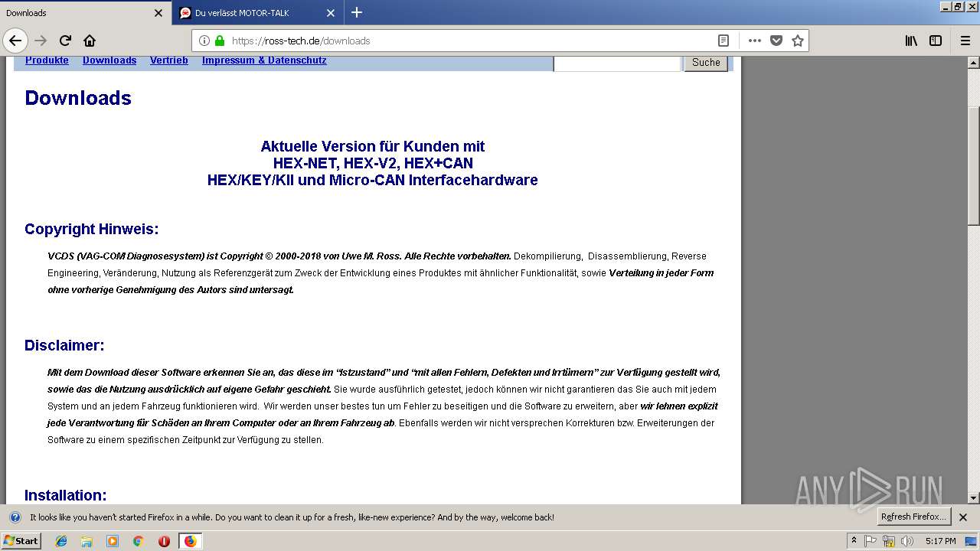Select the Firefox taskbar button
980x551 pixels.
[190, 541]
